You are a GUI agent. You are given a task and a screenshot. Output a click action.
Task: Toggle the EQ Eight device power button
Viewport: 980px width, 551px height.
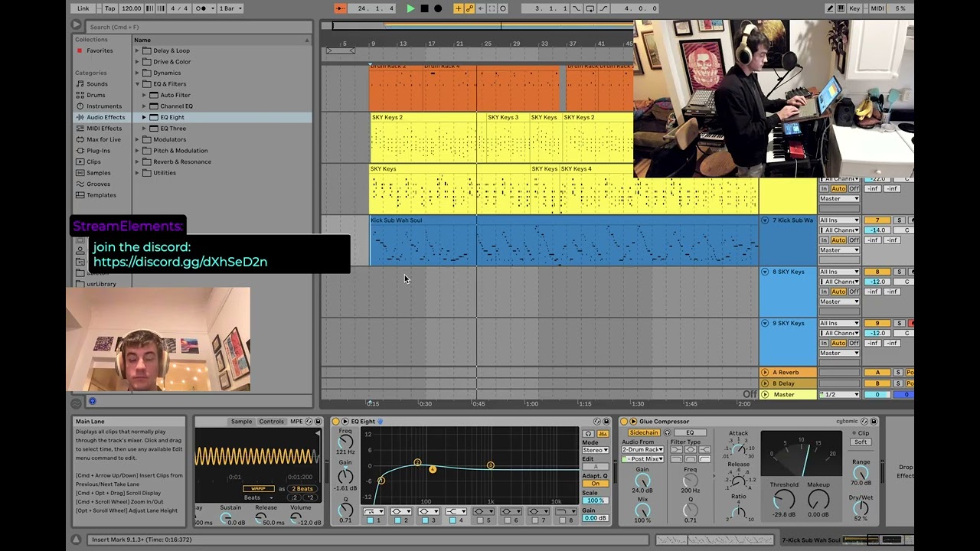(x=335, y=422)
